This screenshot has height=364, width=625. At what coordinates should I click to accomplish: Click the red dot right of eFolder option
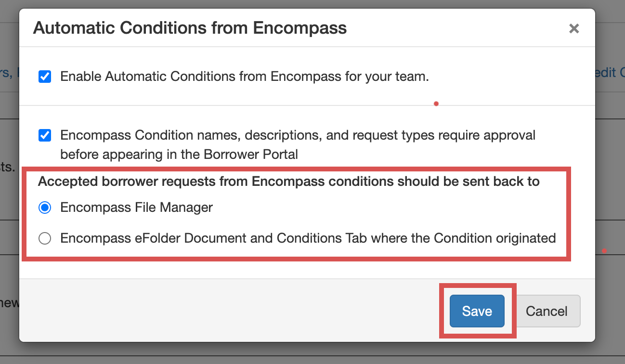point(604,251)
